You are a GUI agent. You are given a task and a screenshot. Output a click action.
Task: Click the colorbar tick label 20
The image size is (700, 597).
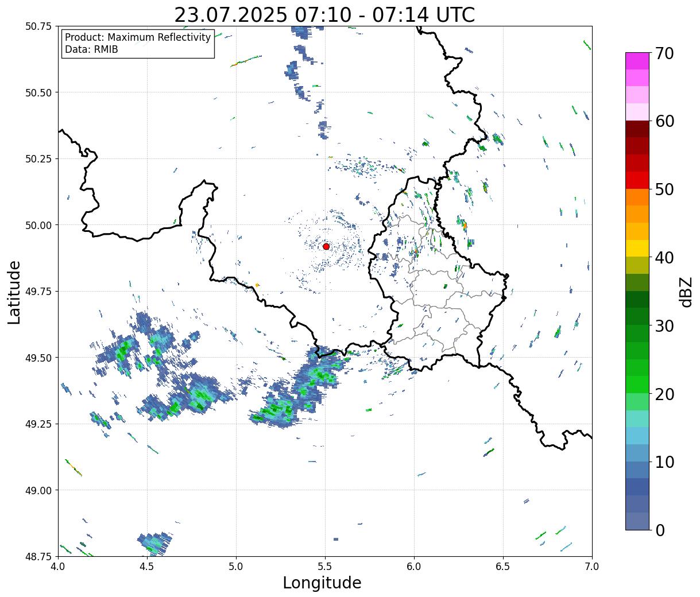coord(664,394)
